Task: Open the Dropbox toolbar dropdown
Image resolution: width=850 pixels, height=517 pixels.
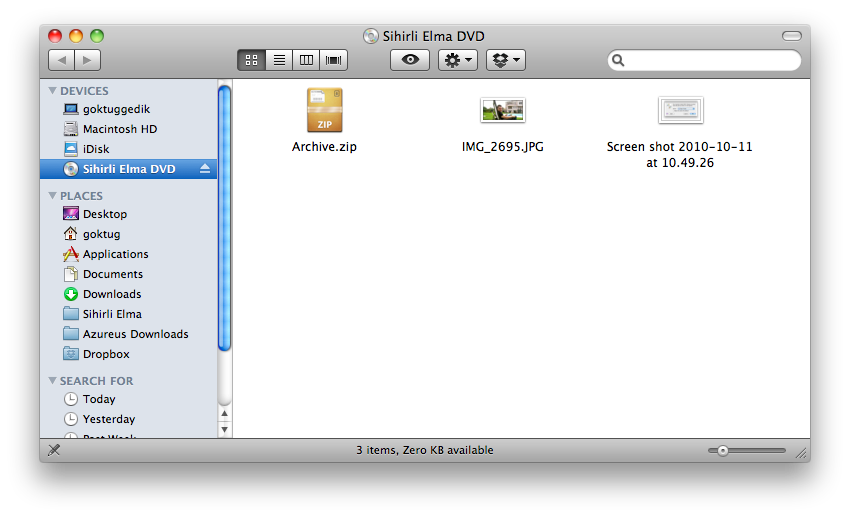Action: [x=505, y=60]
